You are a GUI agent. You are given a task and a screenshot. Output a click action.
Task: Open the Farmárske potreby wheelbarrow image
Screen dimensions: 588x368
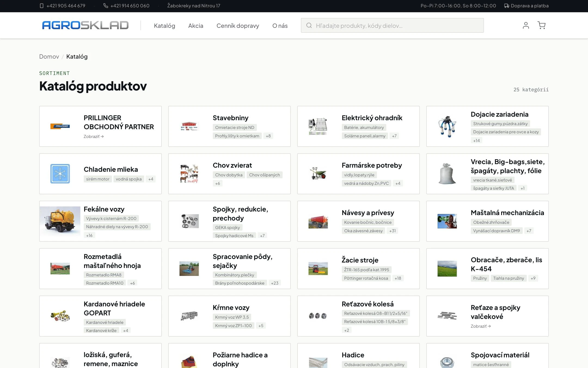pyautogui.click(x=318, y=174)
